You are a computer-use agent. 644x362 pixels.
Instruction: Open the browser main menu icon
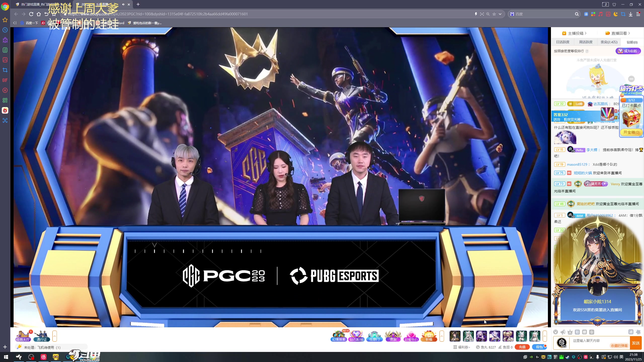[638, 14]
